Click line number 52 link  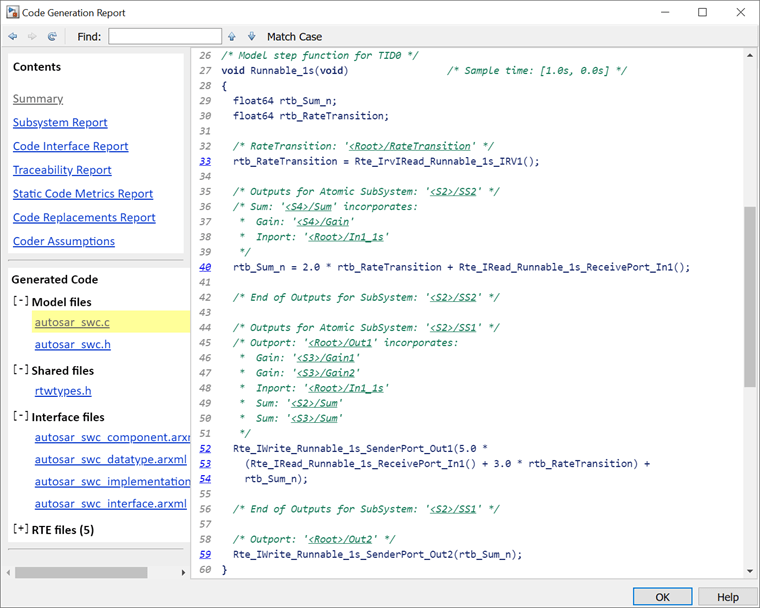coord(205,449)
